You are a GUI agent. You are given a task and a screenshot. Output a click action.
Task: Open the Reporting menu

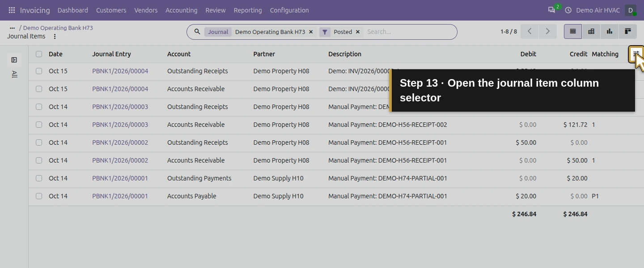click(248, 10)
